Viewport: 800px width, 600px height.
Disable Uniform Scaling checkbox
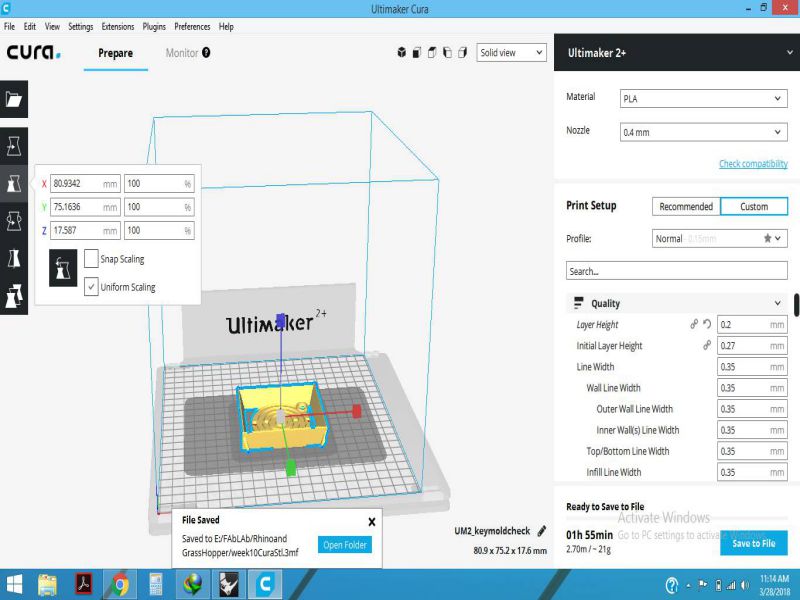[91, 287]
